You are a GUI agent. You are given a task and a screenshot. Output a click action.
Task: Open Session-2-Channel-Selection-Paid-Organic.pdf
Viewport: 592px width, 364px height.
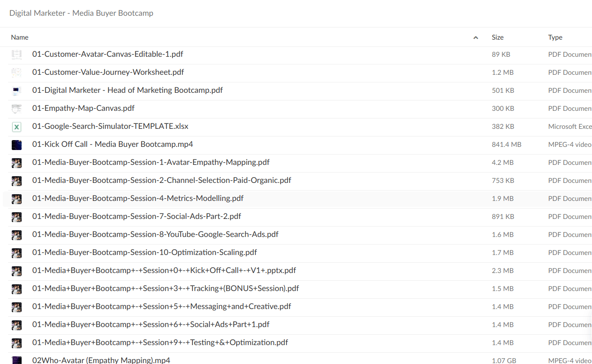[161, 180]
